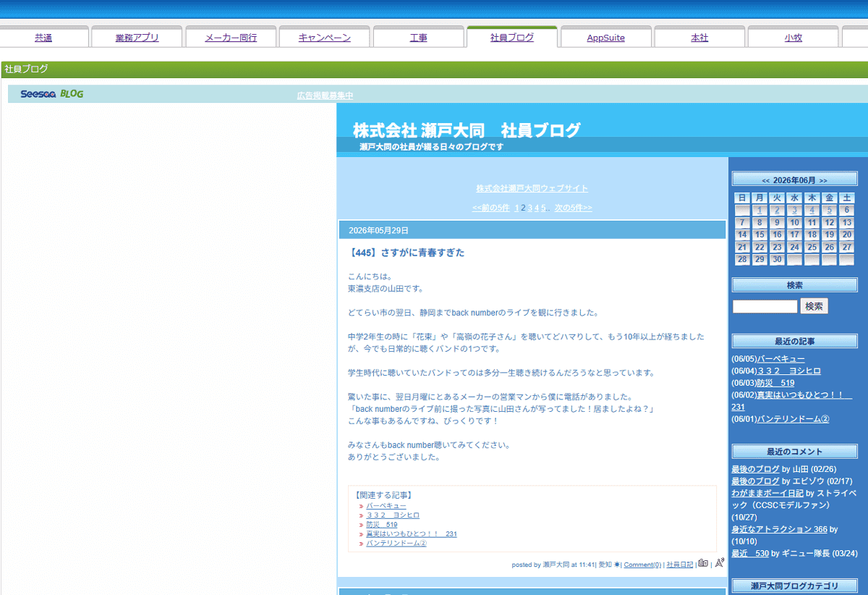Image resolution: width=868 pixels, height=595 pixels.
Task: Open (06/03) 防災 519 in recent articles sidebar
Action: (x=775, y=383)
